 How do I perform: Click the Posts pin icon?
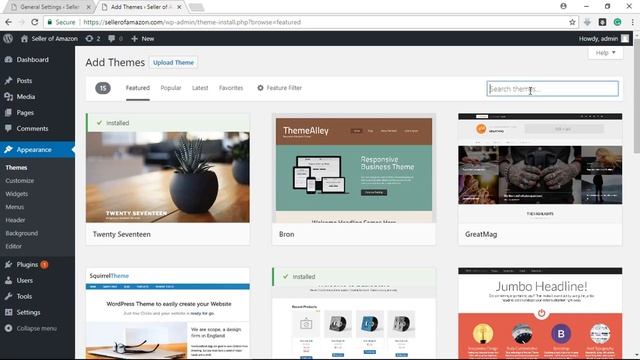click(9, 81)
